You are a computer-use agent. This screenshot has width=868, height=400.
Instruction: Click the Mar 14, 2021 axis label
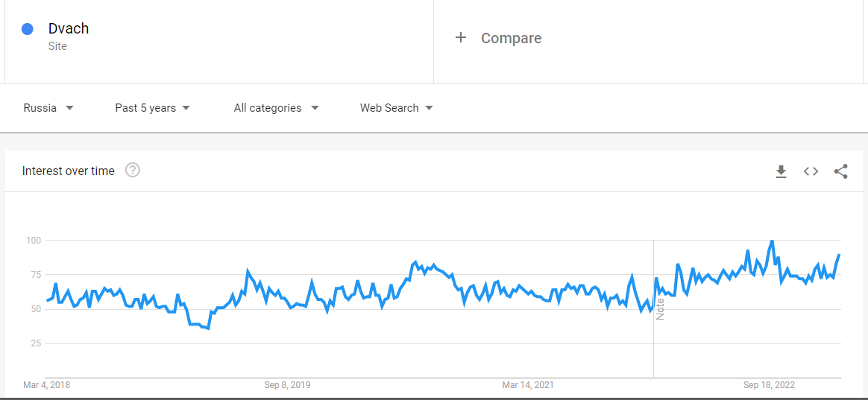(527, 385)
